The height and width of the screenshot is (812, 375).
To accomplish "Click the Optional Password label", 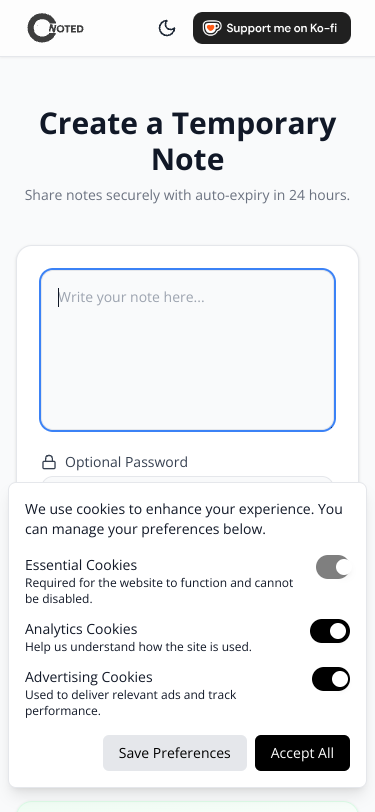I will click(x=126, y=462).
